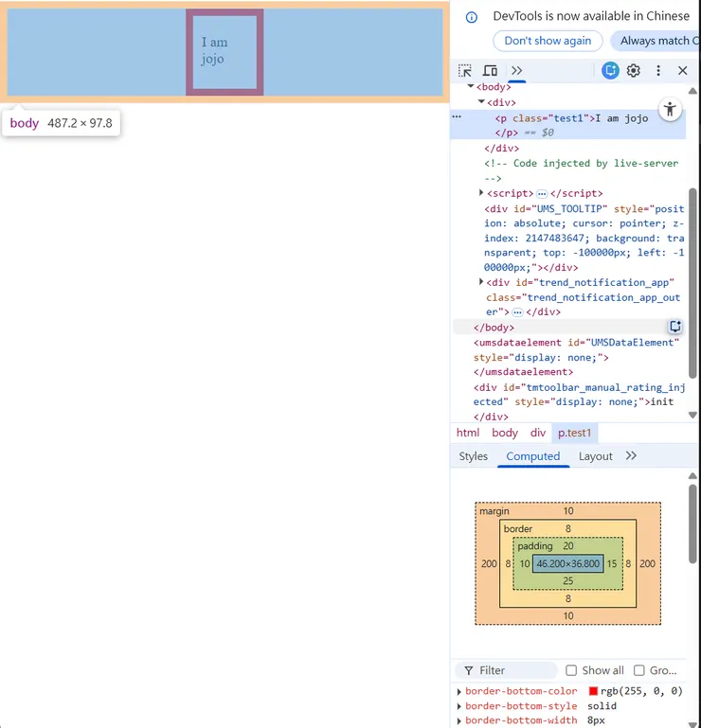Select p.test1 in the breadcrumb trail
The height and width of the screenshot is (728, 701).
[574, 433]
